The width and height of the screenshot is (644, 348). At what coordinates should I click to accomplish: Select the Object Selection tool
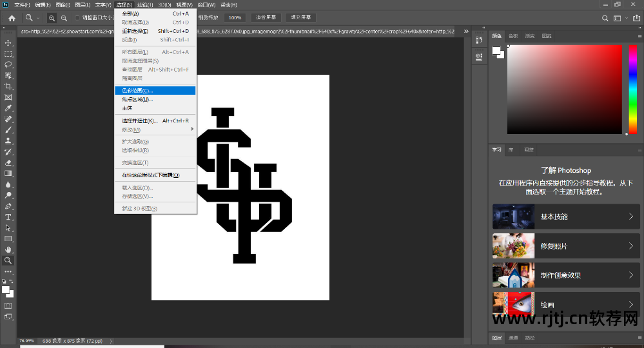pos(8,76)
